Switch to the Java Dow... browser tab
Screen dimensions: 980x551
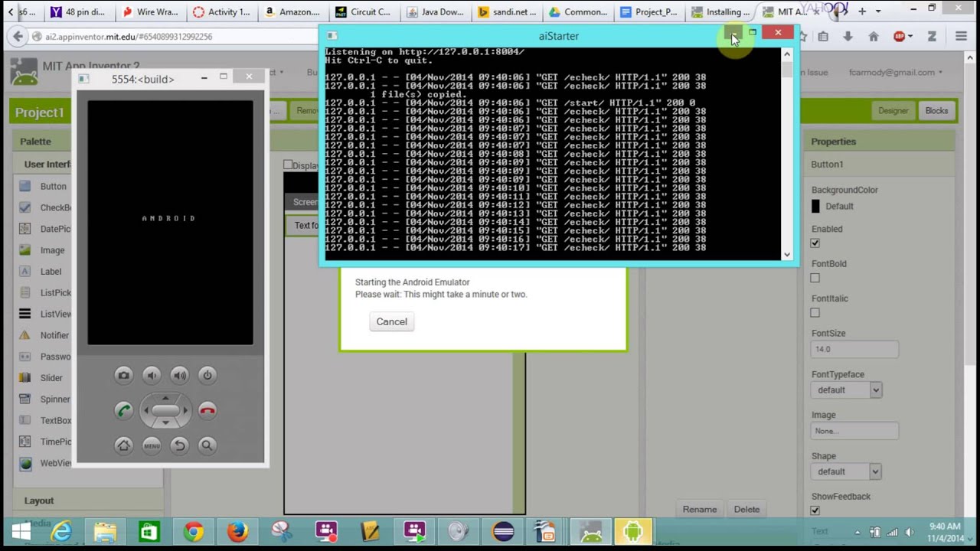434,11
